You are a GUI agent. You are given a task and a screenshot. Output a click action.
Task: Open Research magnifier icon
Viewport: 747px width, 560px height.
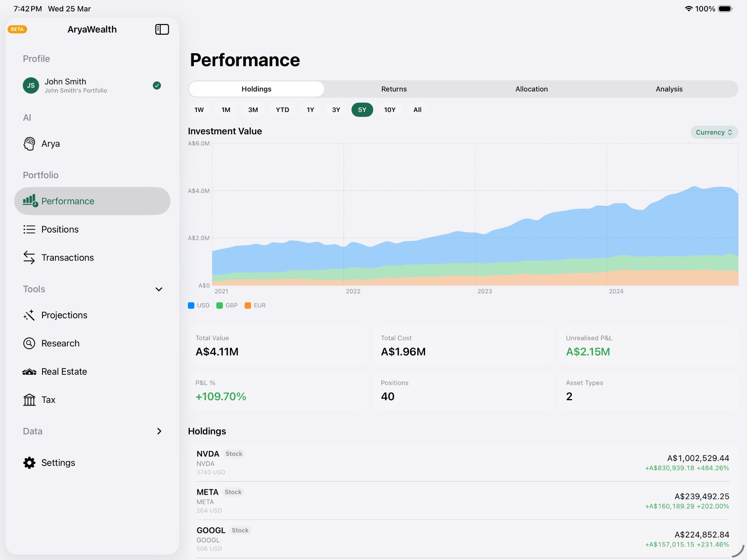[29, 343]
